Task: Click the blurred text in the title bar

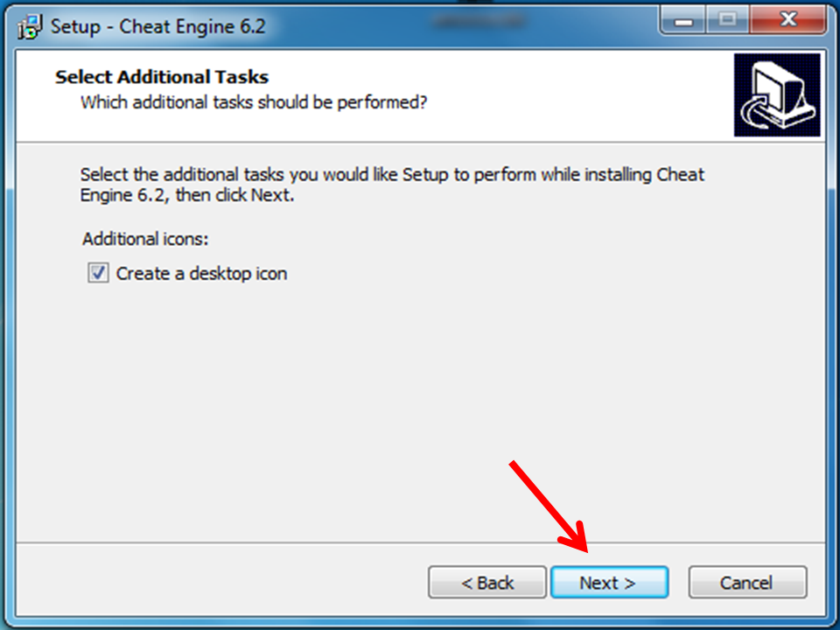Action: coord(479,21)
